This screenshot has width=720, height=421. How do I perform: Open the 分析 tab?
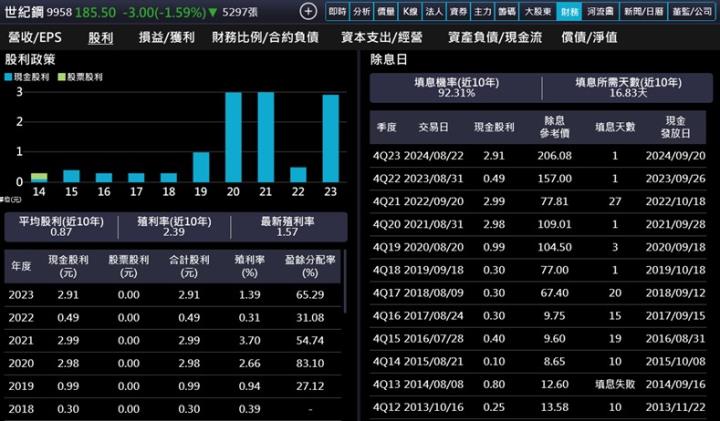click(361, 11)
